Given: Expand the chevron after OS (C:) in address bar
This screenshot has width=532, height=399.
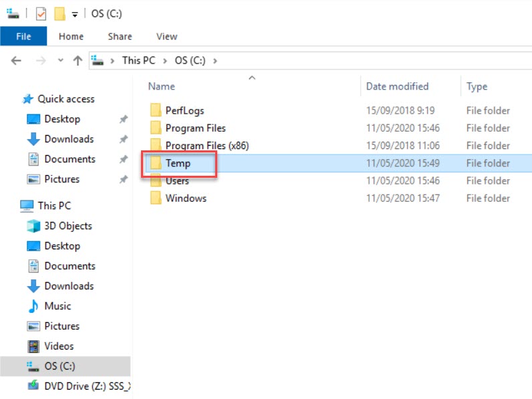Looking at the screenshot, I should click(x=215, y=60).
